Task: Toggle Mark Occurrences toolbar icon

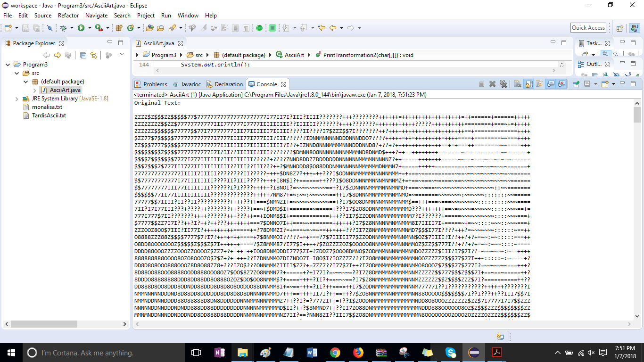Action: tap(204, 28)
